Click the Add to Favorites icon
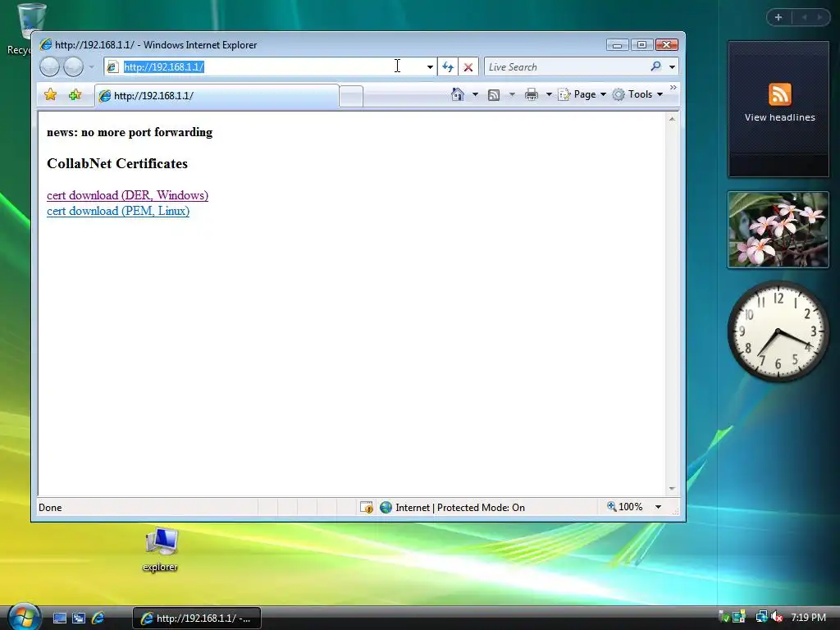The width and height of the screenshot is (840, 630). click(x=75, y=95)
